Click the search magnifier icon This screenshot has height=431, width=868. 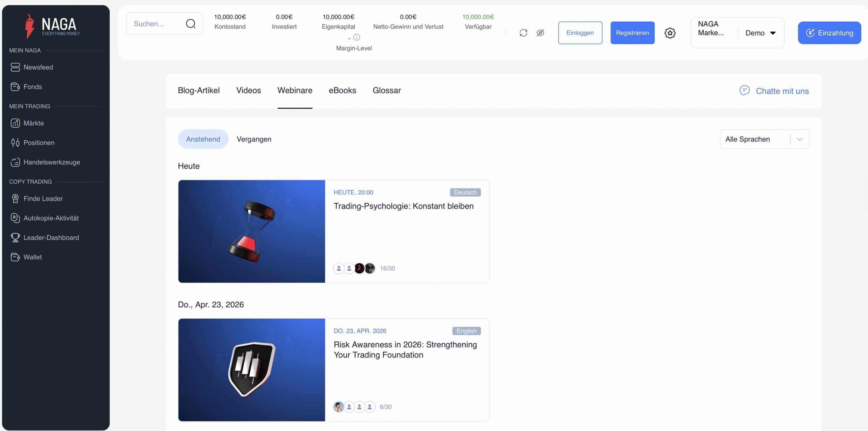[190, 24]
